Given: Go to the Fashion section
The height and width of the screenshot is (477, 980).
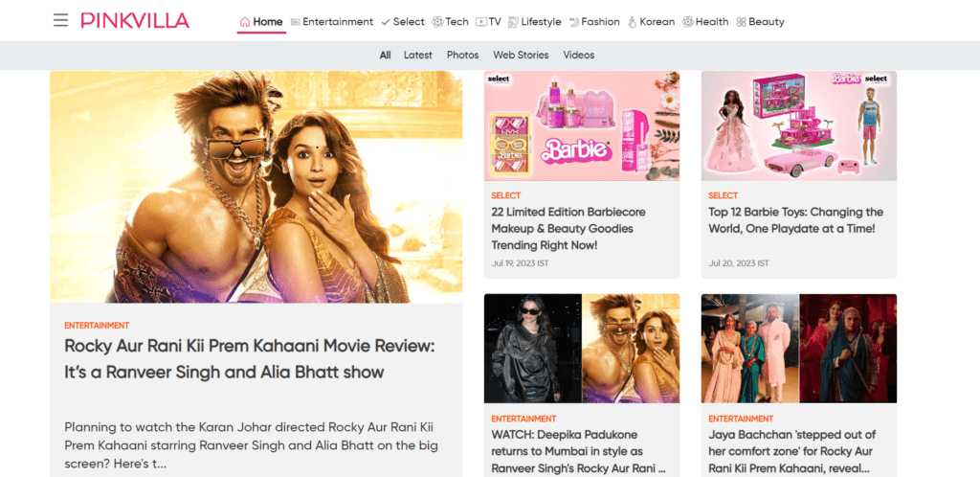Looking at the screenshot, I should point(600,22).
